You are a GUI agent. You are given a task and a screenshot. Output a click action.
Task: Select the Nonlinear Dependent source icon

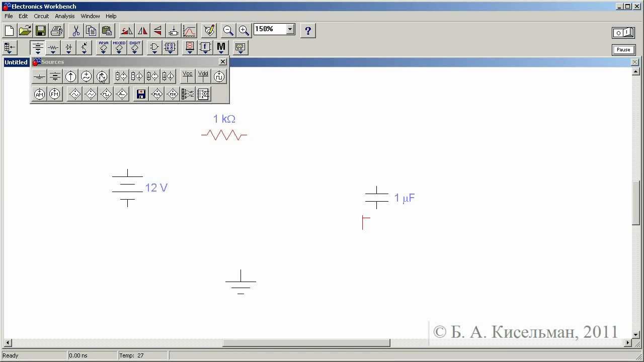(203, 94)
